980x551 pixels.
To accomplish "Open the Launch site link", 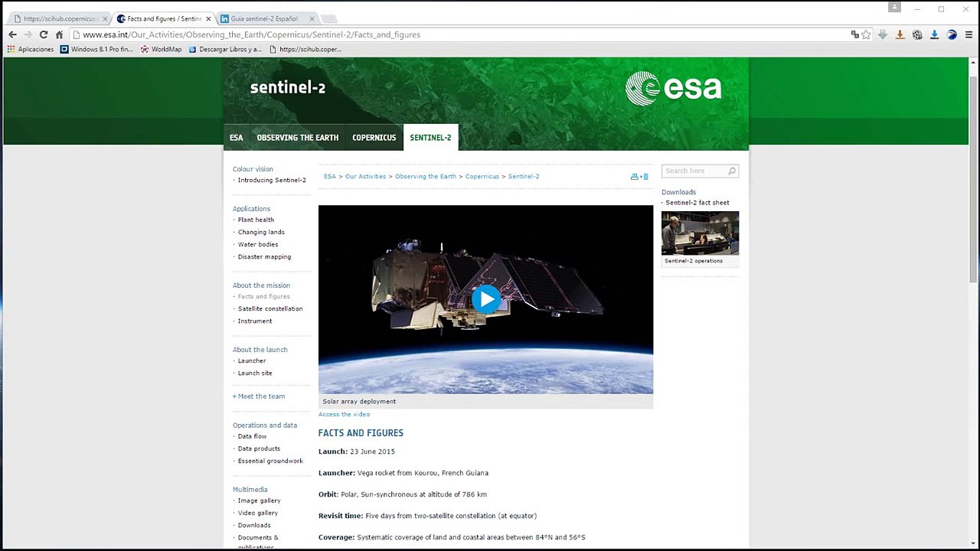I will (x=255, y=373).
